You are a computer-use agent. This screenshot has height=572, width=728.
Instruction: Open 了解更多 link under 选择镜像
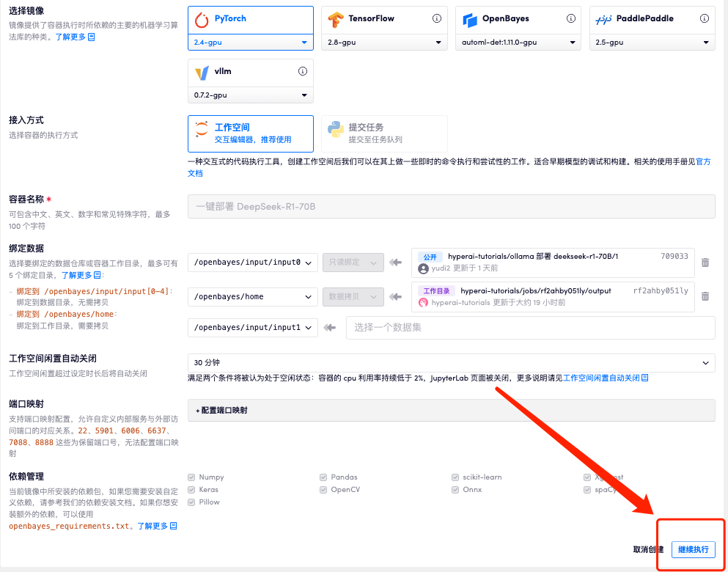76,37
